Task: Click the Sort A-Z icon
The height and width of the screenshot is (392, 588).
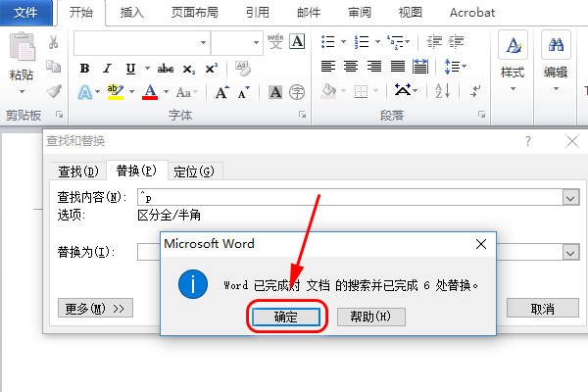Action: [442, 91]
